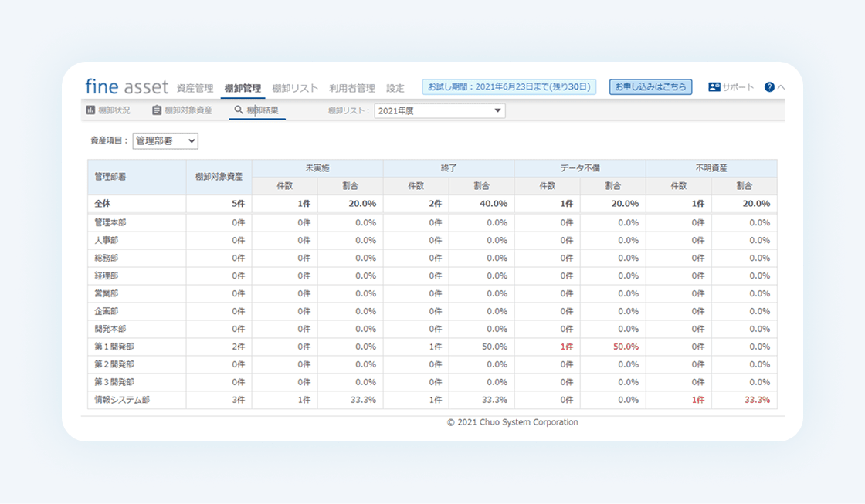Open the 棚卸リスト 2021年度 dropdown
Viewport: 865px width, 504px height.
[x=439, y=111]
